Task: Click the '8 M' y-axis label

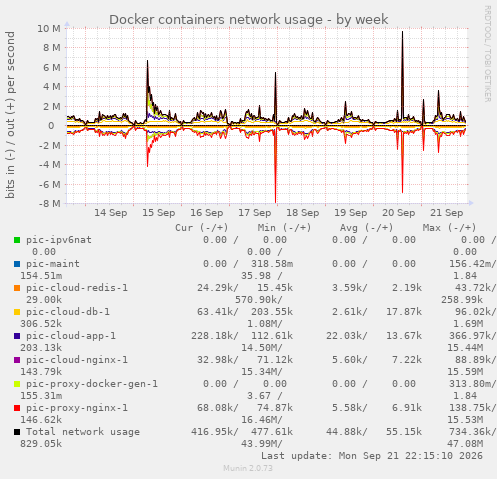Action: tap(52, 48)
